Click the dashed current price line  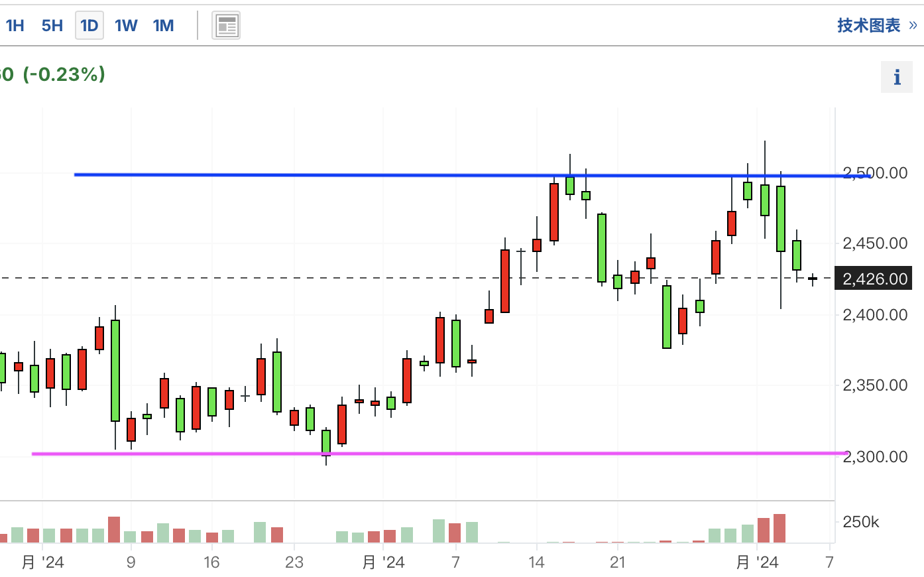[x=416, y=278]
